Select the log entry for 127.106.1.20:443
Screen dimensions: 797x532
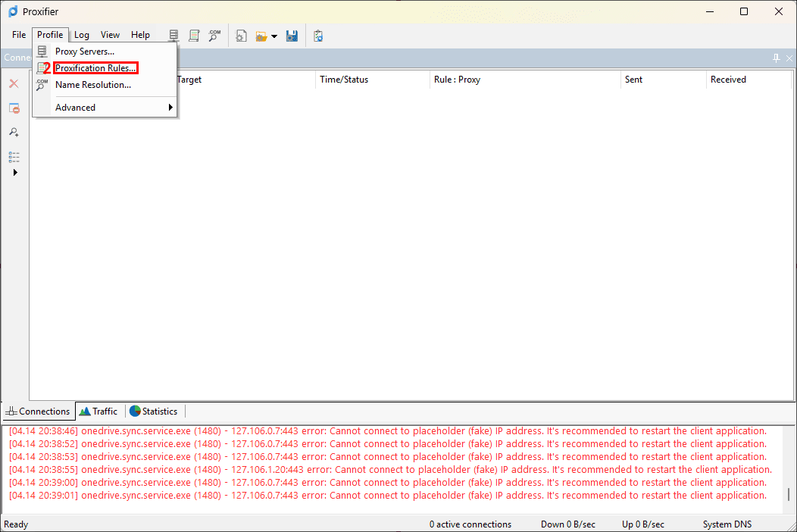tap(390, 469)
